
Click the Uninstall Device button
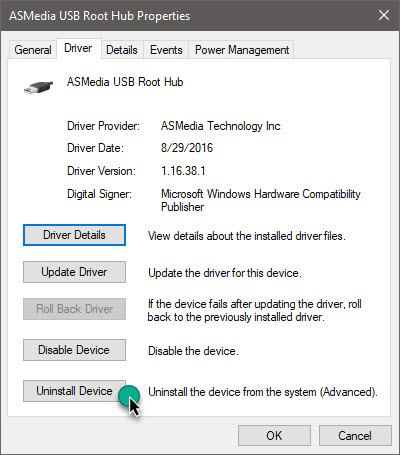pyautogui.click(x=74, y=391)
